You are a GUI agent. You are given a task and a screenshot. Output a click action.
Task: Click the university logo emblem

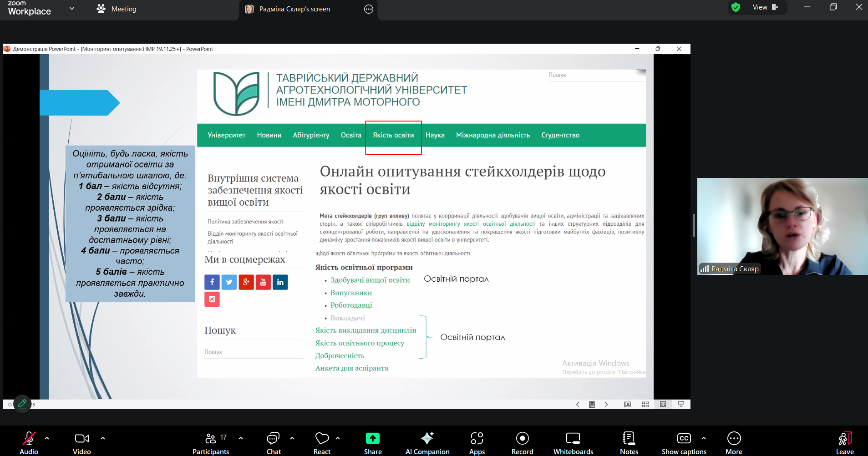(237, 93)
